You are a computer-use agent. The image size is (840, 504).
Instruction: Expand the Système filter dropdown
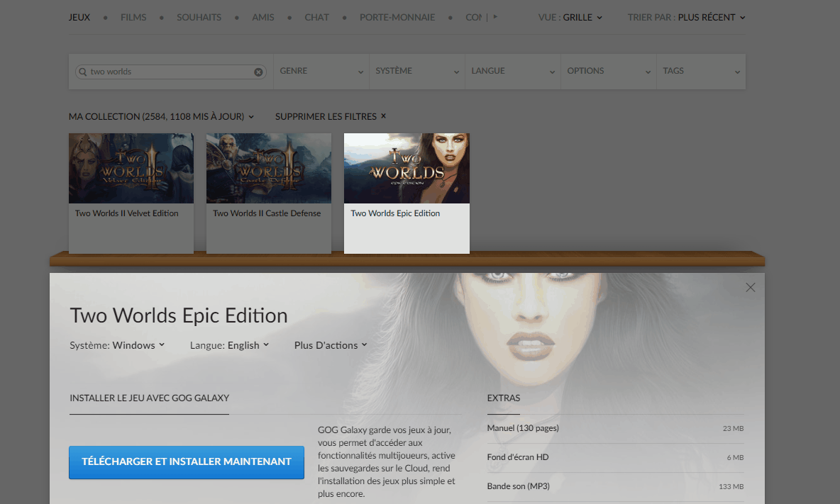click(416, 71)
